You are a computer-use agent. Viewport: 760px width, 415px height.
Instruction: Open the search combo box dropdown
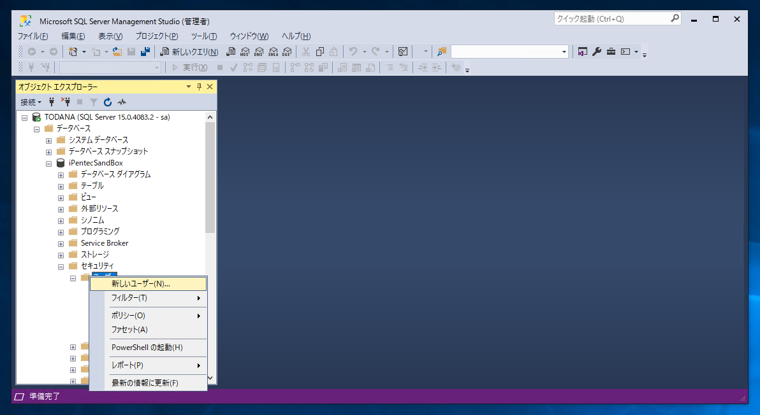click(564, 51)
